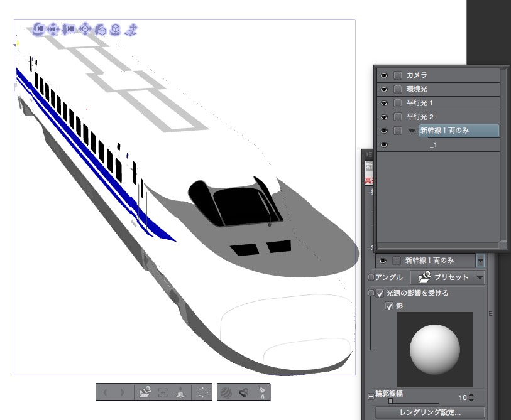
Task: Expand the アングル plus box
Action: click(x=371, y=277)
